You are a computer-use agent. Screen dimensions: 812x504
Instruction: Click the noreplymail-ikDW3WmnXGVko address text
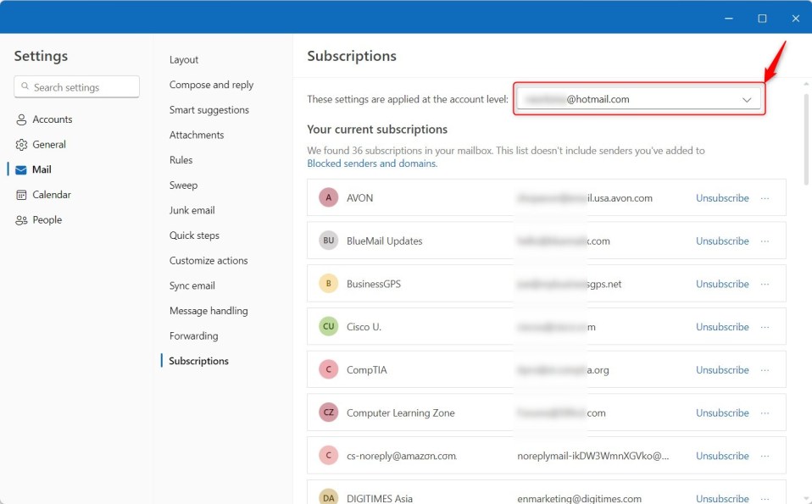point(593,456)
